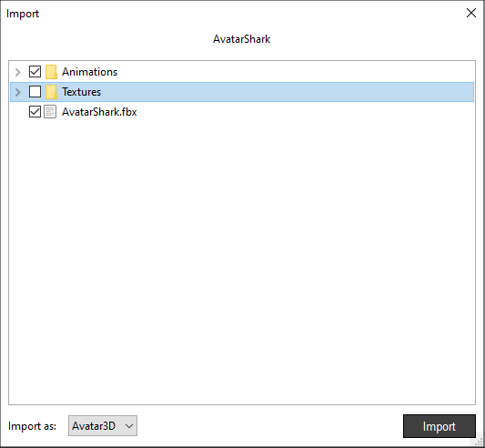Click the Textures folder icon
Viewport: 485px width, 448px height.
[x=51, y=92]
